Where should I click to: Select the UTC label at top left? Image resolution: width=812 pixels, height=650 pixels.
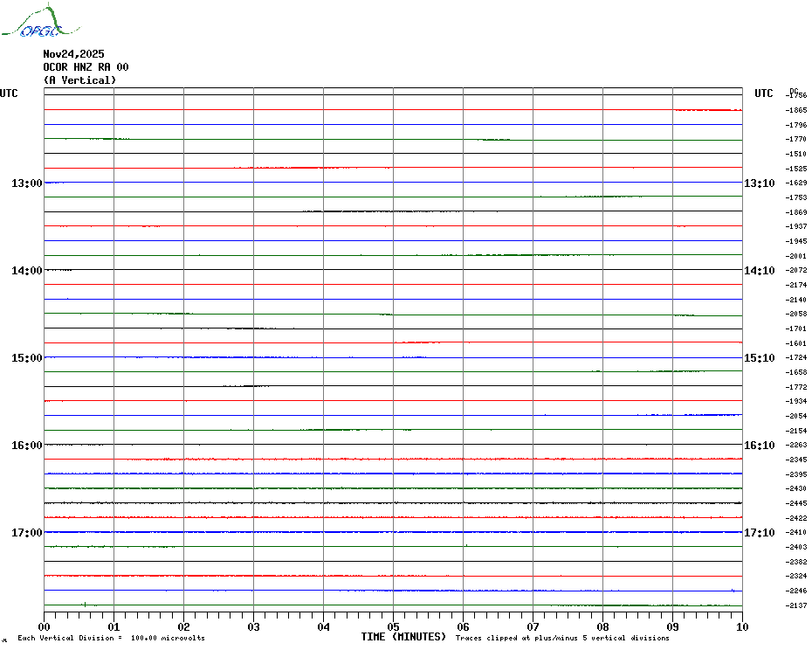[9, 93]
